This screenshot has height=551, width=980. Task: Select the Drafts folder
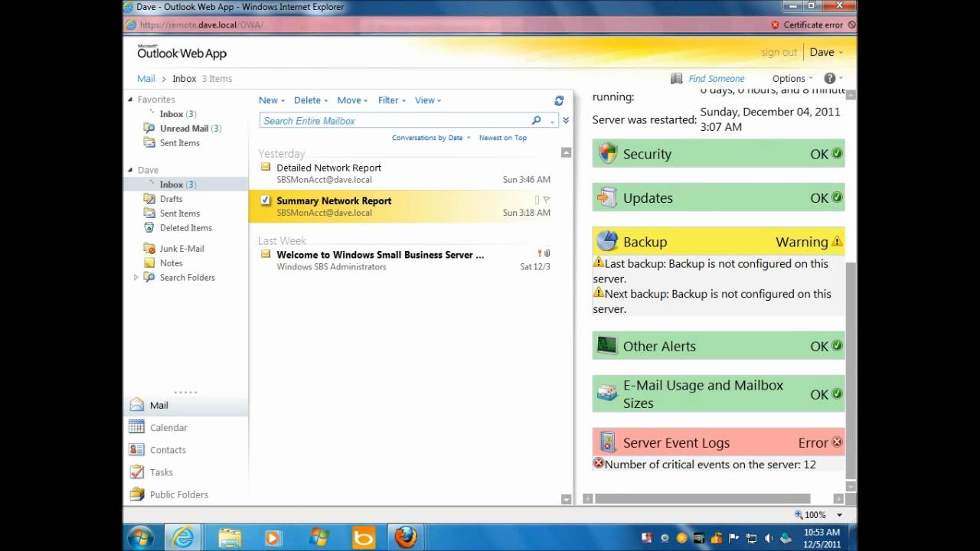(x=171, y=198)
